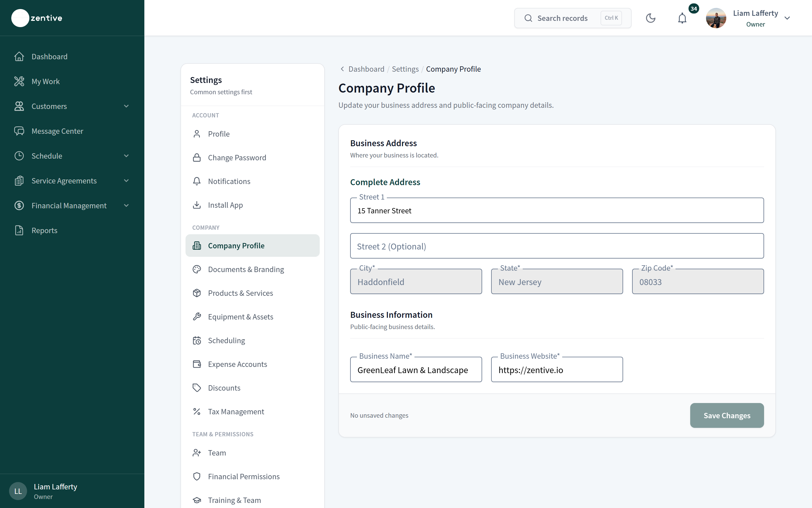Click the City field showing Haddonfield

click(x=416, y=282)
